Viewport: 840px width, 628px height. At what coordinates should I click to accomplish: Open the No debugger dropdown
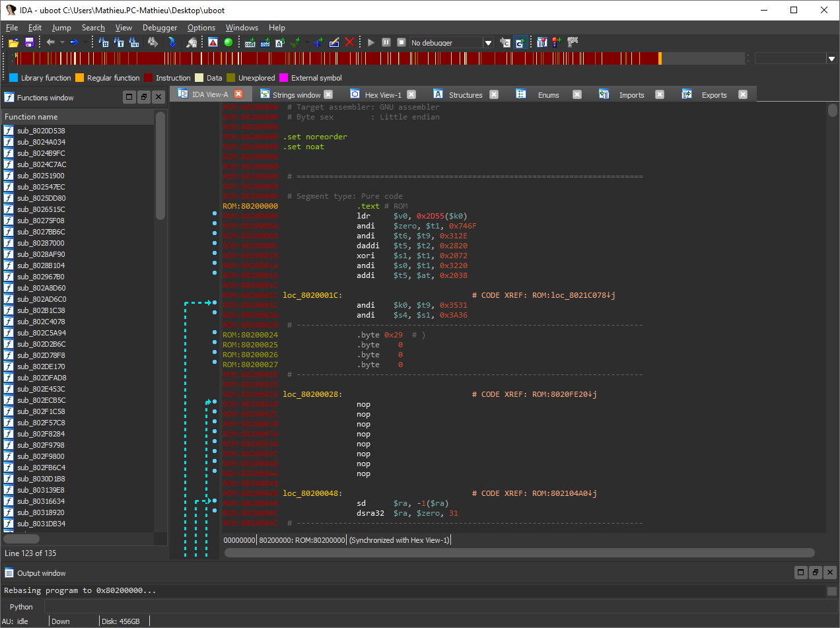(x=488, y=43)
